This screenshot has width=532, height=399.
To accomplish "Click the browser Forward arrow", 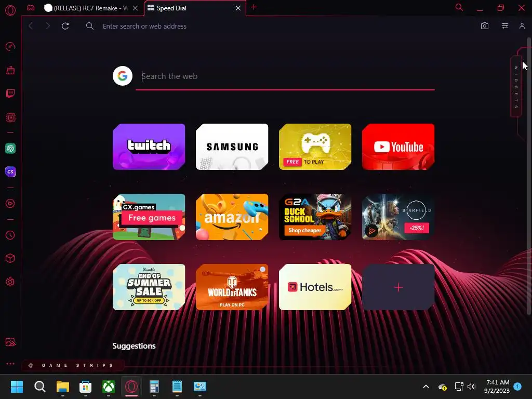I will tap(48, 26).
